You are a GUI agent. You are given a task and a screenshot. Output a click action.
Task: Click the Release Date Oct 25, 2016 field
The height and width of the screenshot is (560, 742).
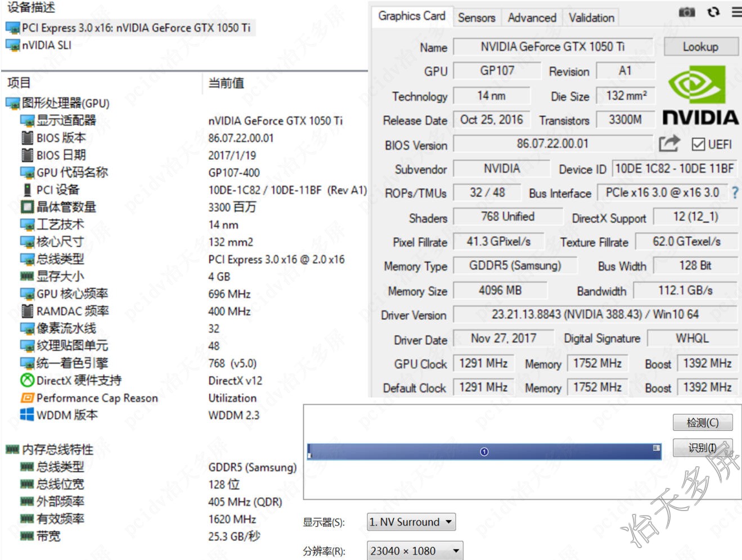click(x=492, y=120)
